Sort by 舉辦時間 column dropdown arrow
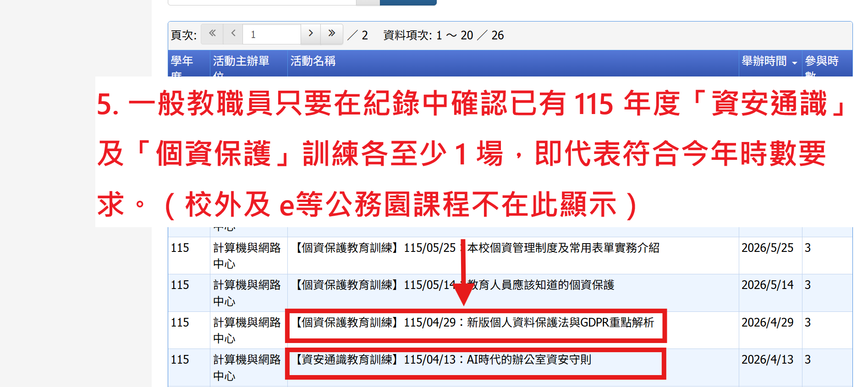868x387 pixels. click(x=794, y=63)
